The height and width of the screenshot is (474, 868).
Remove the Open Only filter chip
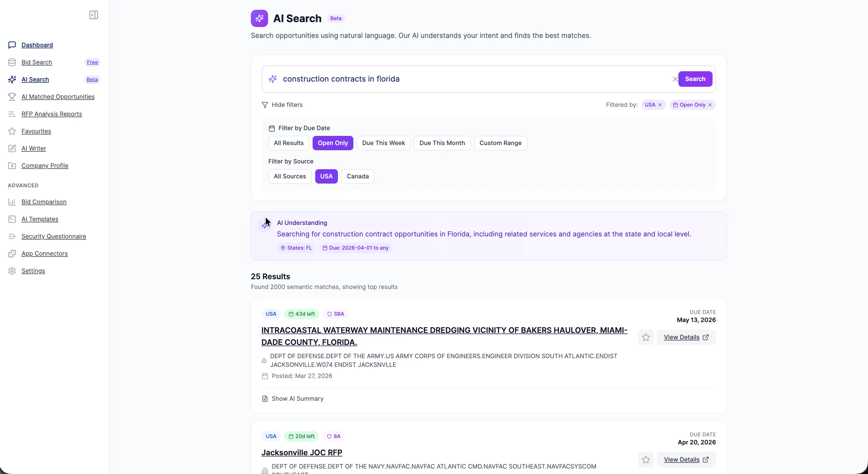710,105
